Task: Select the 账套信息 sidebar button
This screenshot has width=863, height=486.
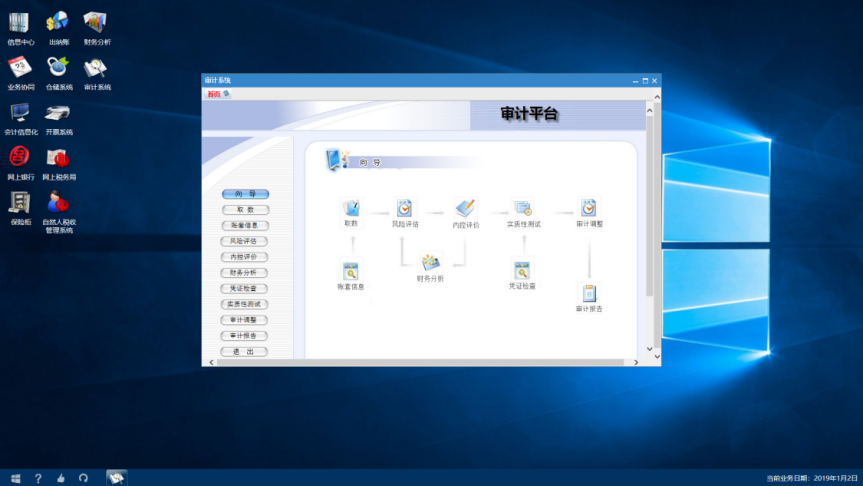Action: pyautogui.click(x=244, y=225)
